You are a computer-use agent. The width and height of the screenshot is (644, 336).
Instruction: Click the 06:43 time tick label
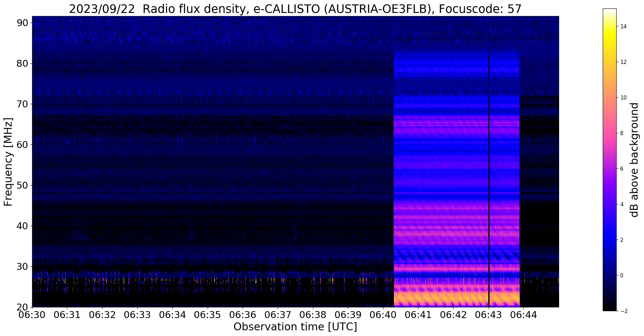pyautogui.click(x=489, y=315)
